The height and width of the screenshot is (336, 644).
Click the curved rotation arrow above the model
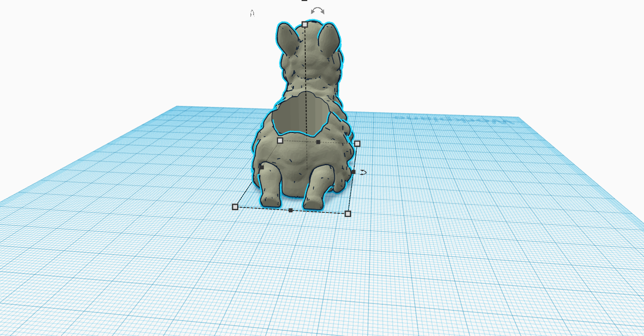point(317,11)
